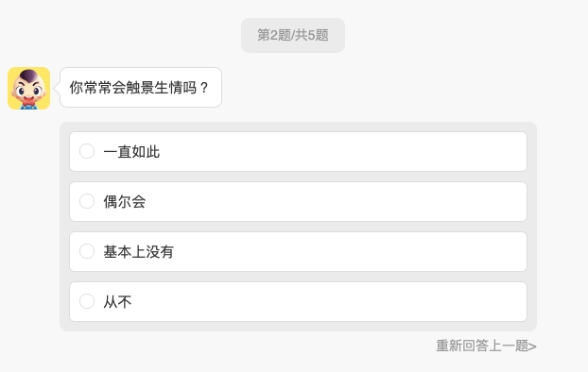Click the question mark in question bubble
The height and width of the screenshot is (372, 588).
[204, 88]
